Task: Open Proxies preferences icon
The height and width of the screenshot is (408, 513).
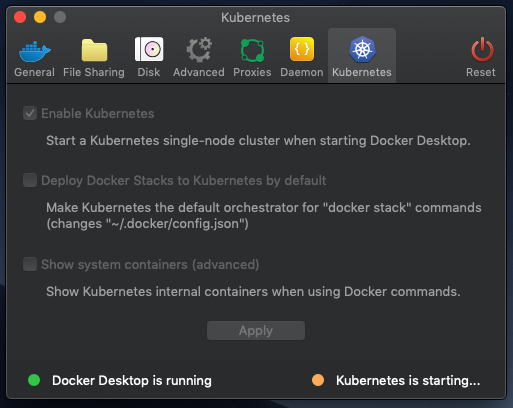Action: coord(252,50)
